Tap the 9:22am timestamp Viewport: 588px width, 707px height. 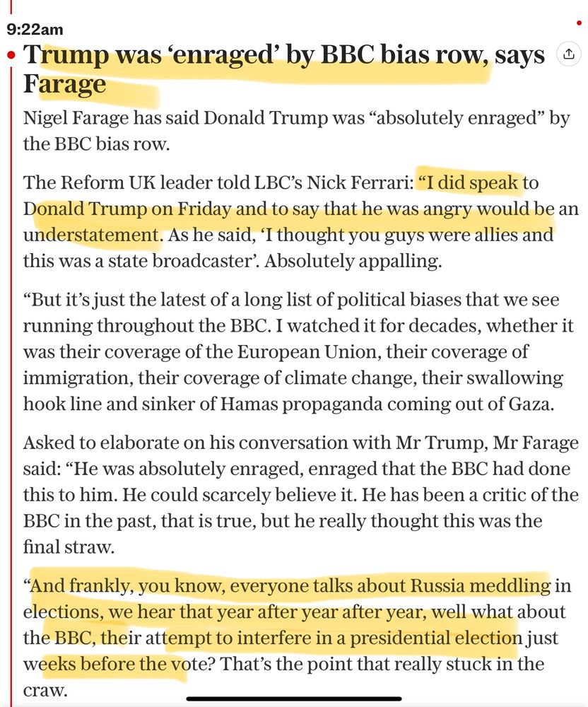[x=35, y=29]
